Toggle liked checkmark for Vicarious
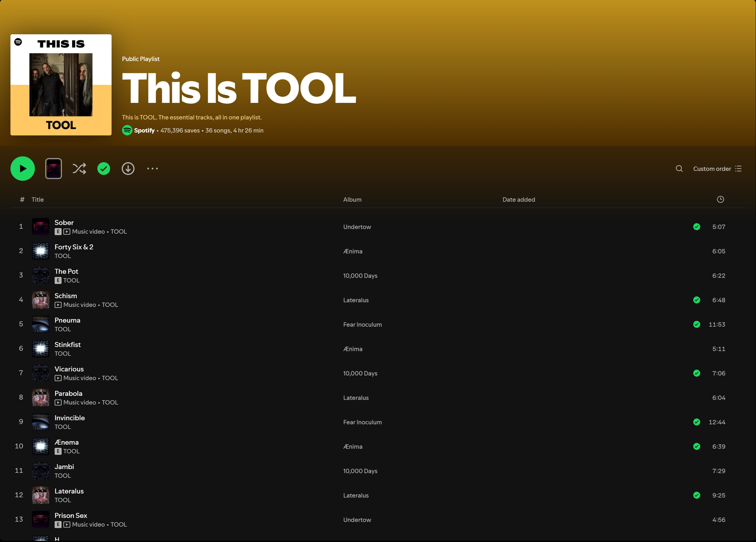The width and height of the screenshot is (756, 542). 697,373
